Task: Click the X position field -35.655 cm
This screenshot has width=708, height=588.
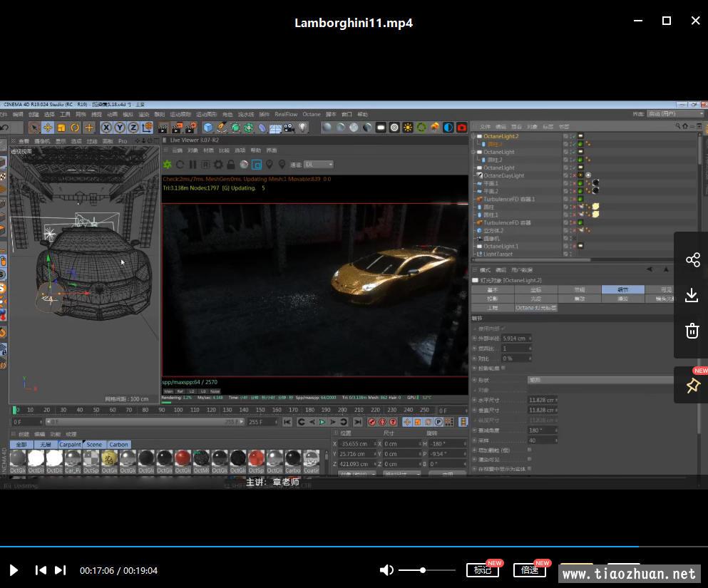Action: tap(356, 444)
